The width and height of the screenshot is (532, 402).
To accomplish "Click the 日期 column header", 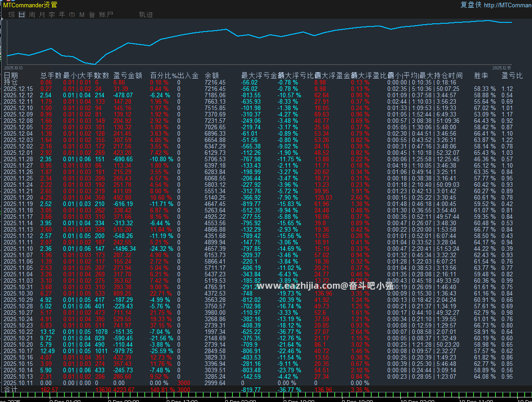I will [11, 75].
